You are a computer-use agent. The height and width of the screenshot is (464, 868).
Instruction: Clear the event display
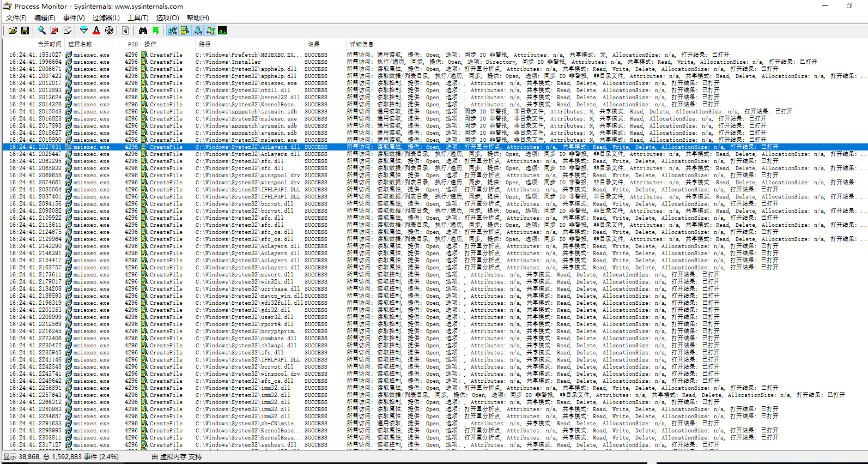(x=68, y=31)
